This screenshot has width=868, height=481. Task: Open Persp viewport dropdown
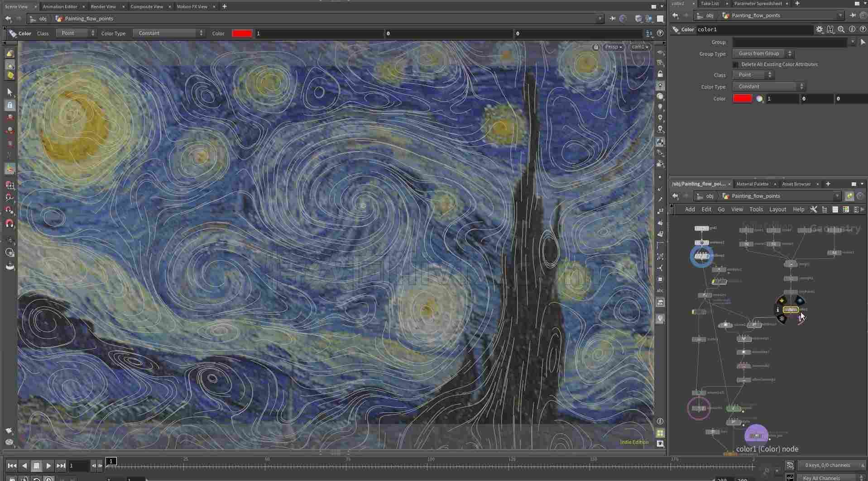coord(614,47)
